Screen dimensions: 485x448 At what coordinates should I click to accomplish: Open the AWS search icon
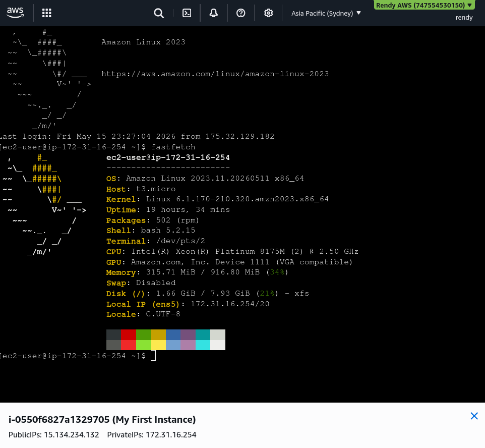[159, 13]
